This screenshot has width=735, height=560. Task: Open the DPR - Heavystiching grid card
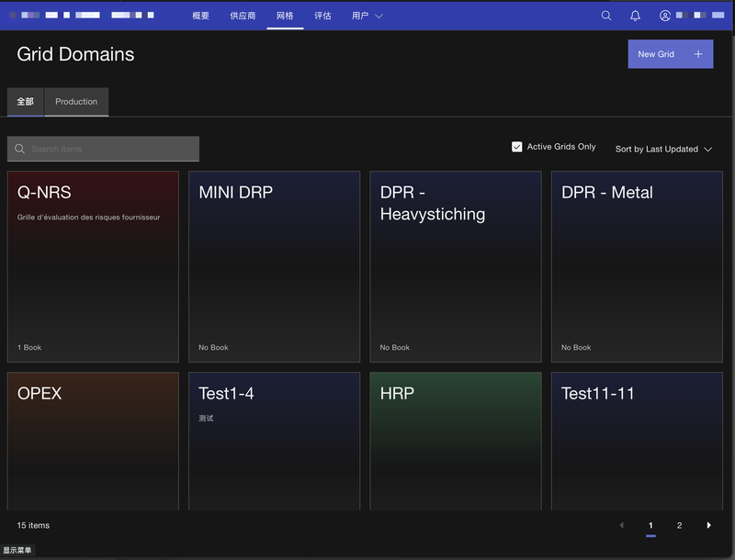tap(456, 266)
